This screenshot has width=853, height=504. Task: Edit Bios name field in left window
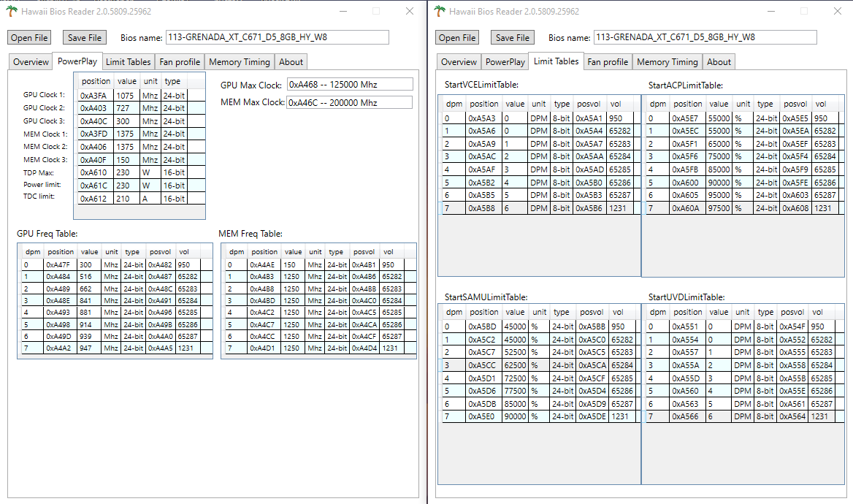point(277,37)
